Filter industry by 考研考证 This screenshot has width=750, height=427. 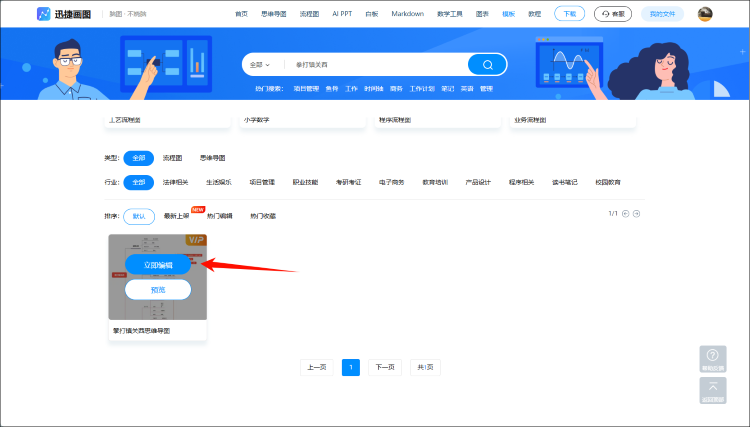click(x=349, y=183)
